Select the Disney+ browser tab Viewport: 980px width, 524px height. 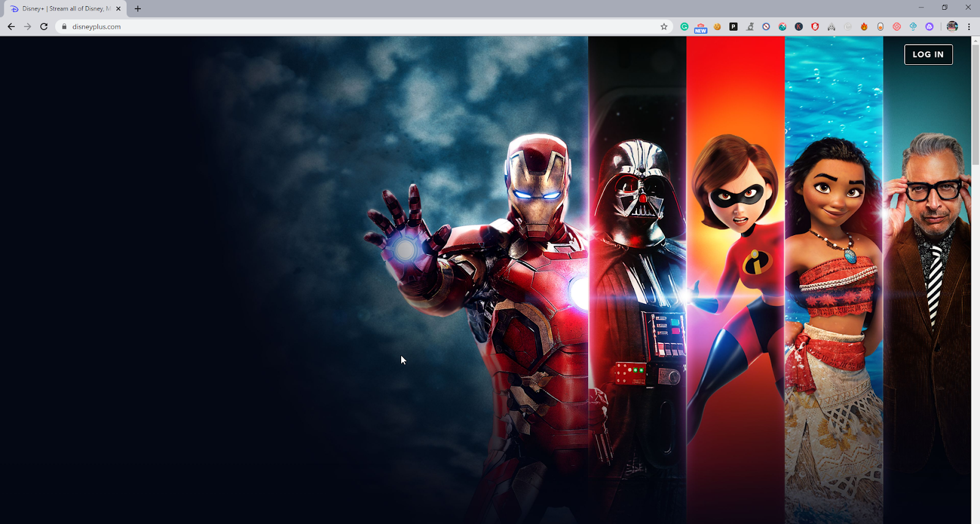[66, 9]
